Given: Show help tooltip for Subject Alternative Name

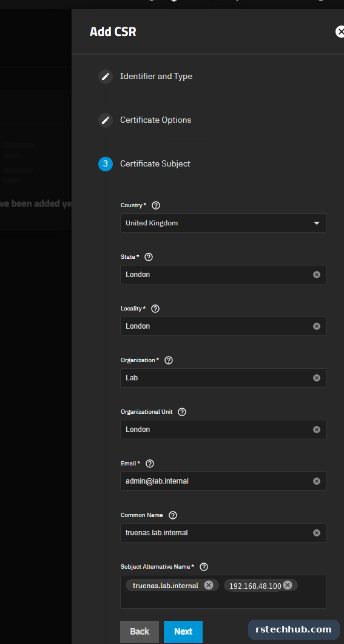Looking at the screenshot, I should (204, 567).
